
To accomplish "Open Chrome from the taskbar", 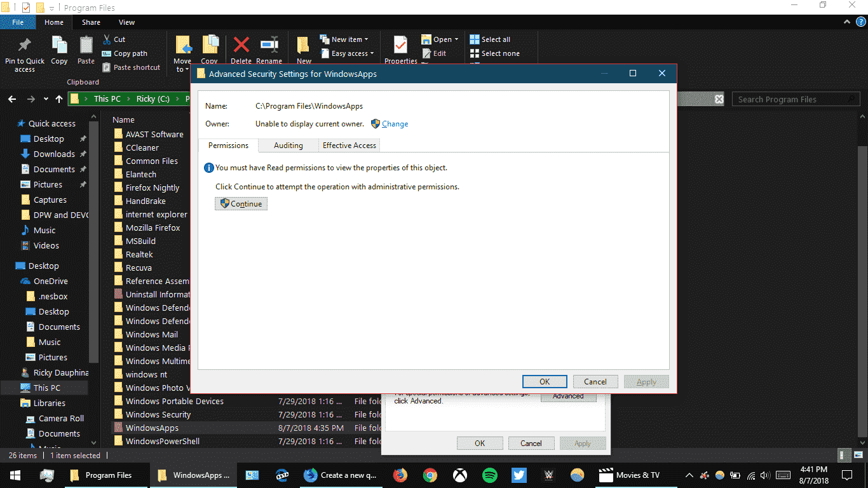I will pos(430,475).
